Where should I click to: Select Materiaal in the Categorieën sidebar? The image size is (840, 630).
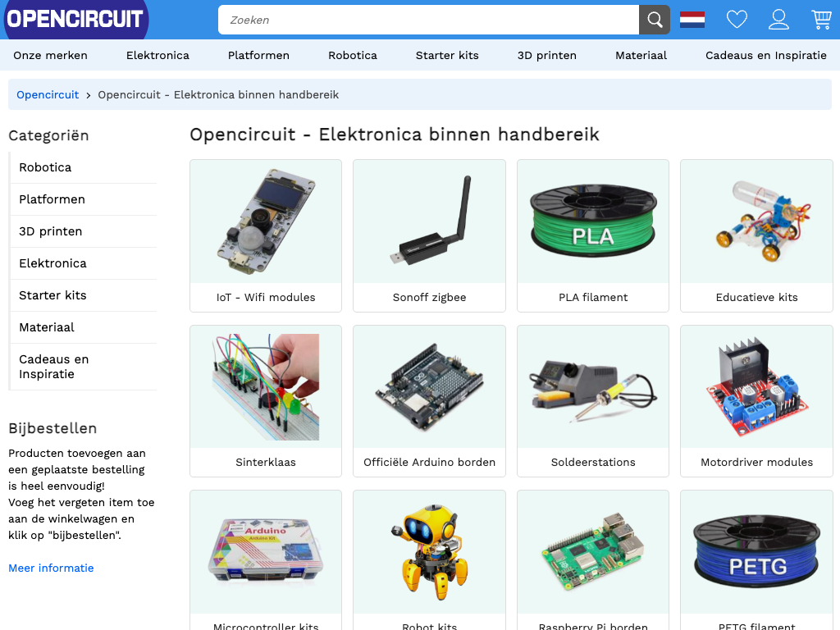click(x=84, y=327)
